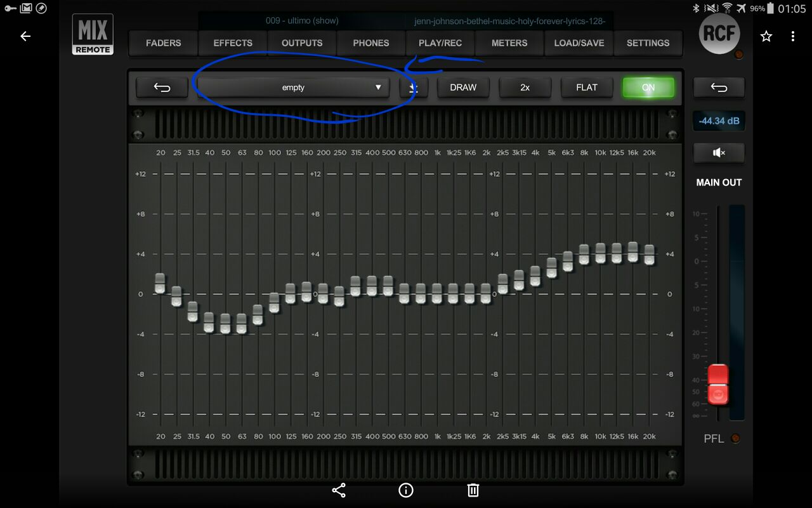
Task: Select the 160 Hz EQ slider handle
Action: [x=306, y=291]
